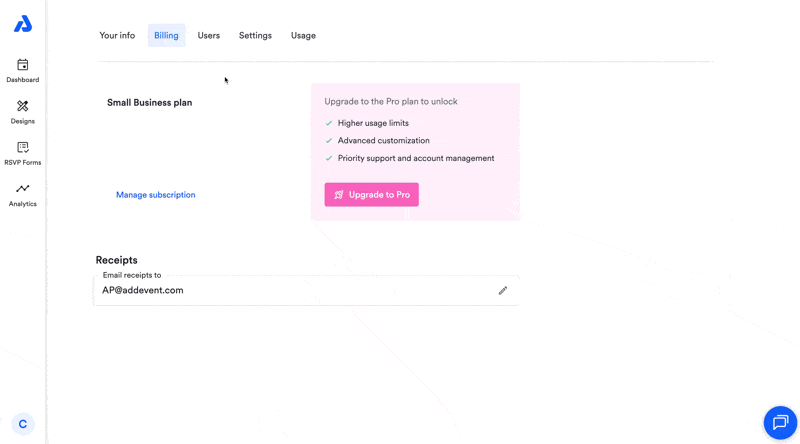Open the chat support bubble icon
Image resolution: width=800 pixels, height=444 pixels.
pyautogui.click(x=780, y=423)
